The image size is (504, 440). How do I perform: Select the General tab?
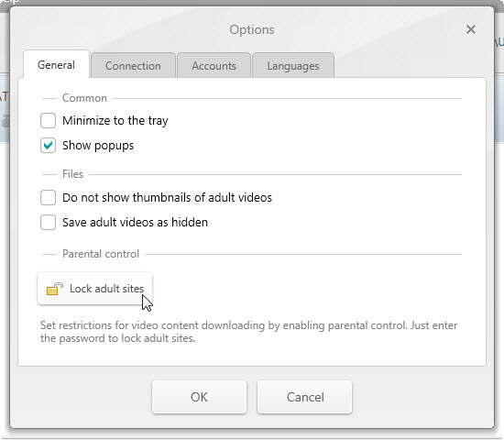(x=56, y=65)
